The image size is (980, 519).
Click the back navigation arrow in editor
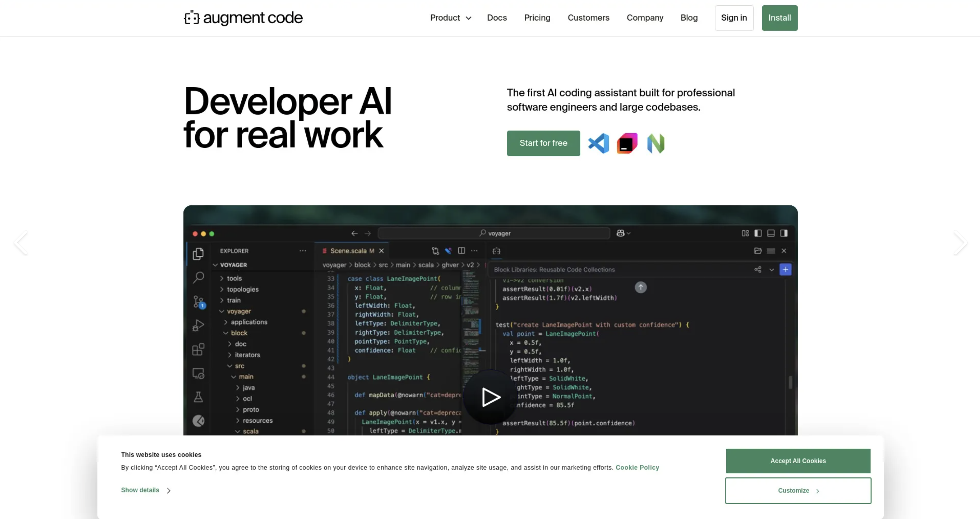354,233
